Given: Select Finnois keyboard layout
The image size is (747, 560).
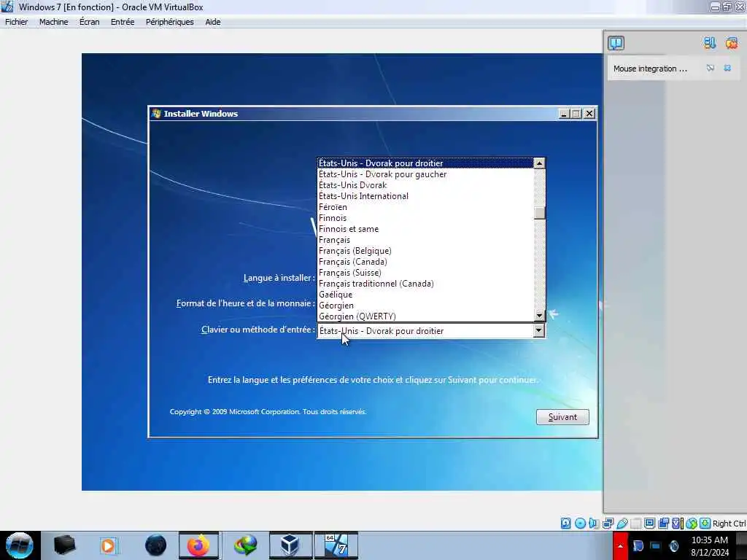Looking at the screenshot, I should click(x=425, y=218).
